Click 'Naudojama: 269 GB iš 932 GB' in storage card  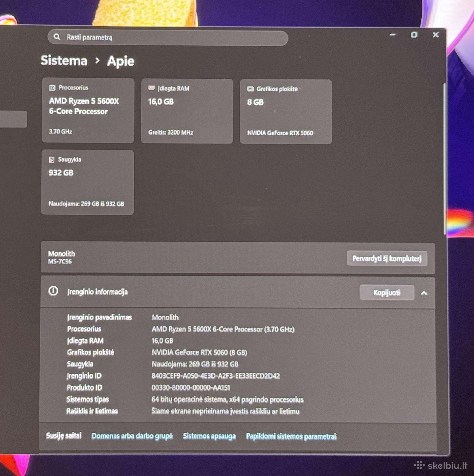point(86,204)
